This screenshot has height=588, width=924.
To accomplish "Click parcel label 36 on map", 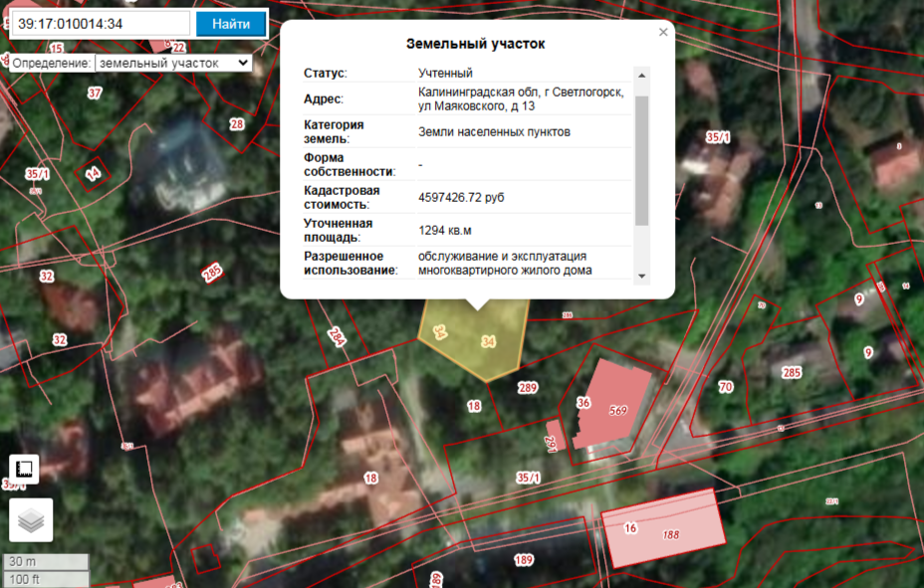I will (582, 403).
